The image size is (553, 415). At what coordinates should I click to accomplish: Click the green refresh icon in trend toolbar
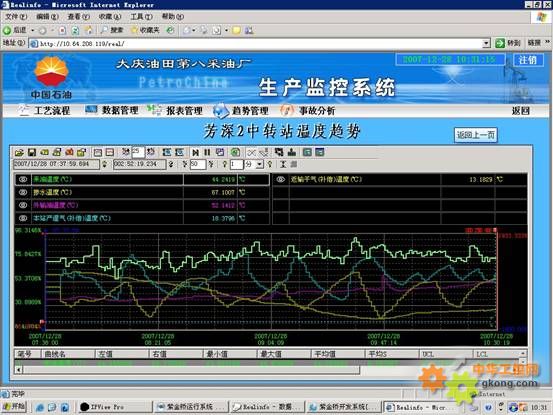[235, 152]
